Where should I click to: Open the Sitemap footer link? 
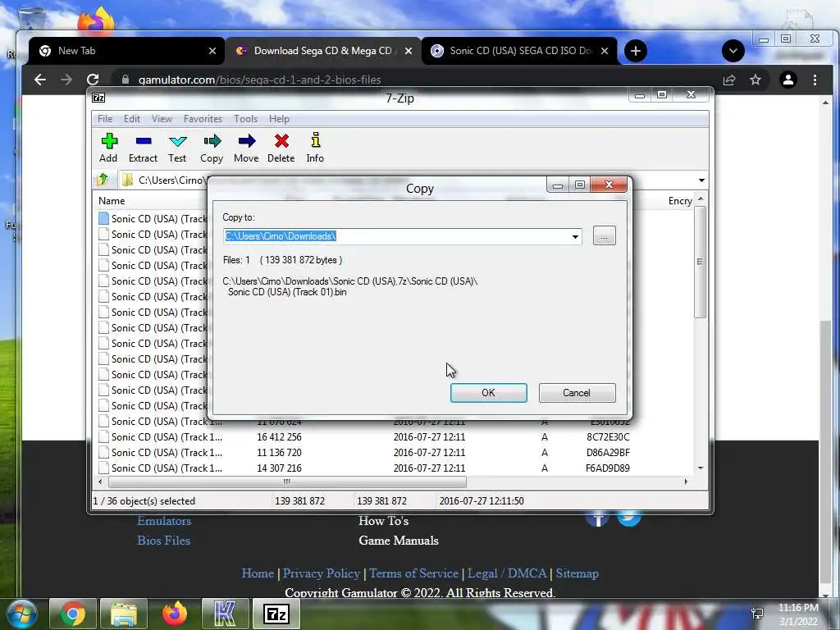577,573
